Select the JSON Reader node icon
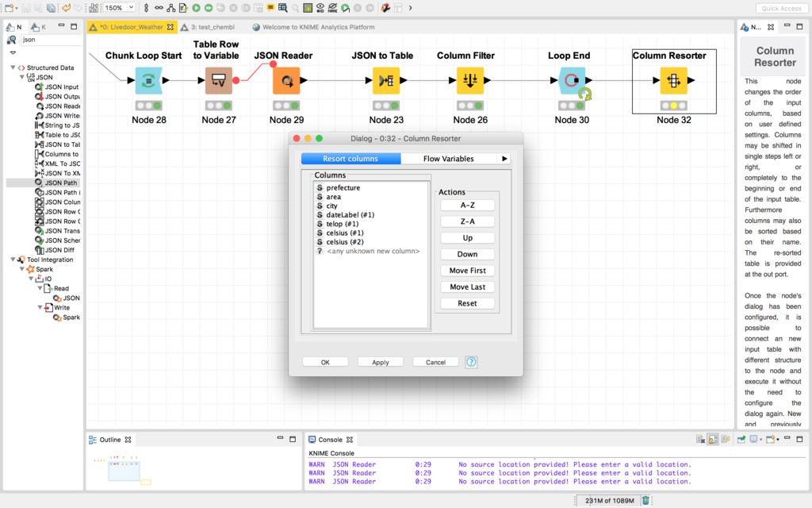 click(286, 80)
